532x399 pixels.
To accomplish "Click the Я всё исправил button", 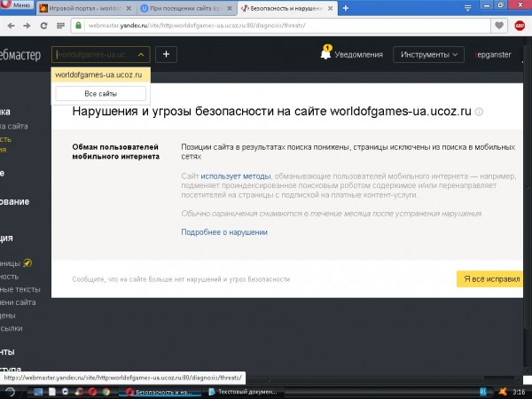I will [490, 279].
